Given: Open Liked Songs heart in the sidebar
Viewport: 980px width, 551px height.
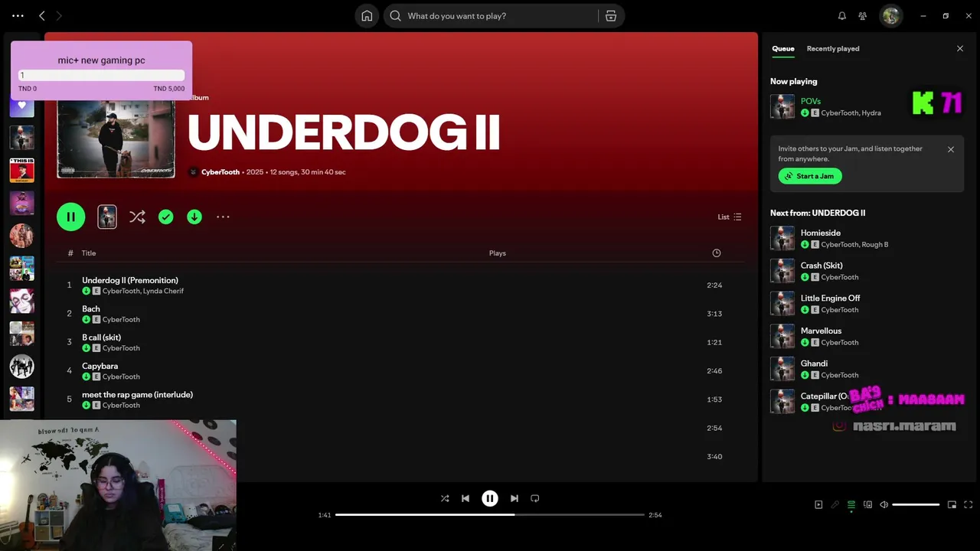Looking at the screenshot, I should click(21, 106).
